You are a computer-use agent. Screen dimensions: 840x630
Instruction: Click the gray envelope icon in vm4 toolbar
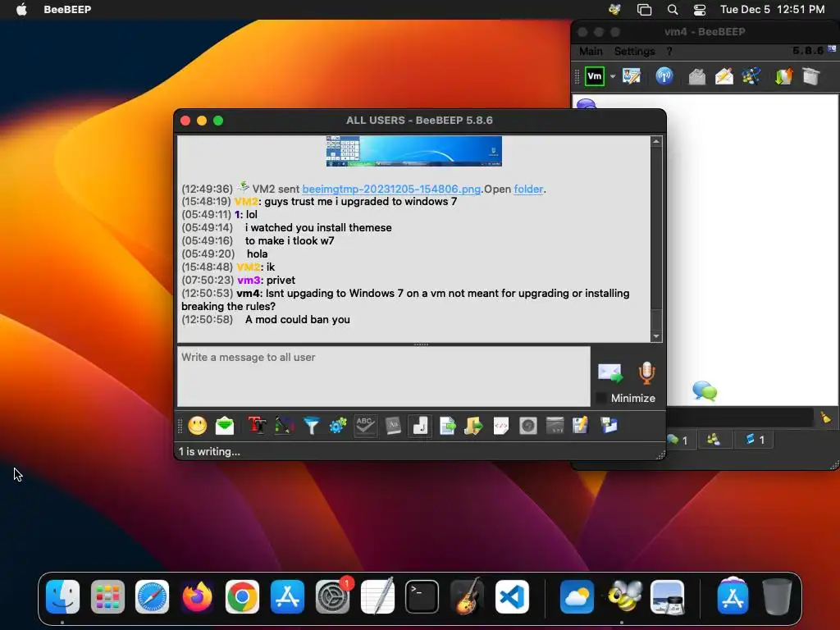pos(697,76)
